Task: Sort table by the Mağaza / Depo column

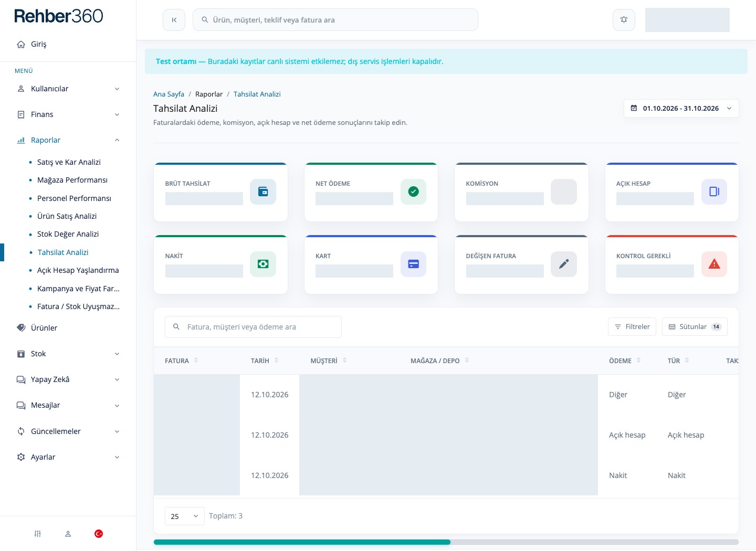Action: [x=440, y=361]
